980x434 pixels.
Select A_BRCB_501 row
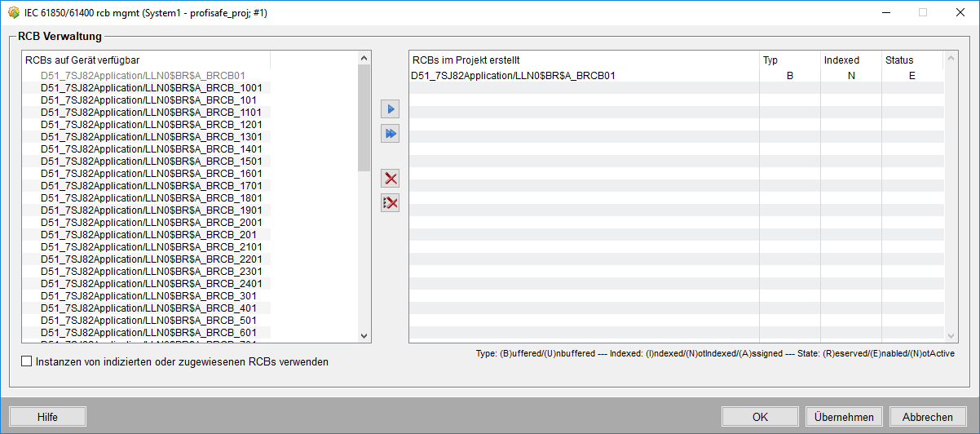pos(147,320)
